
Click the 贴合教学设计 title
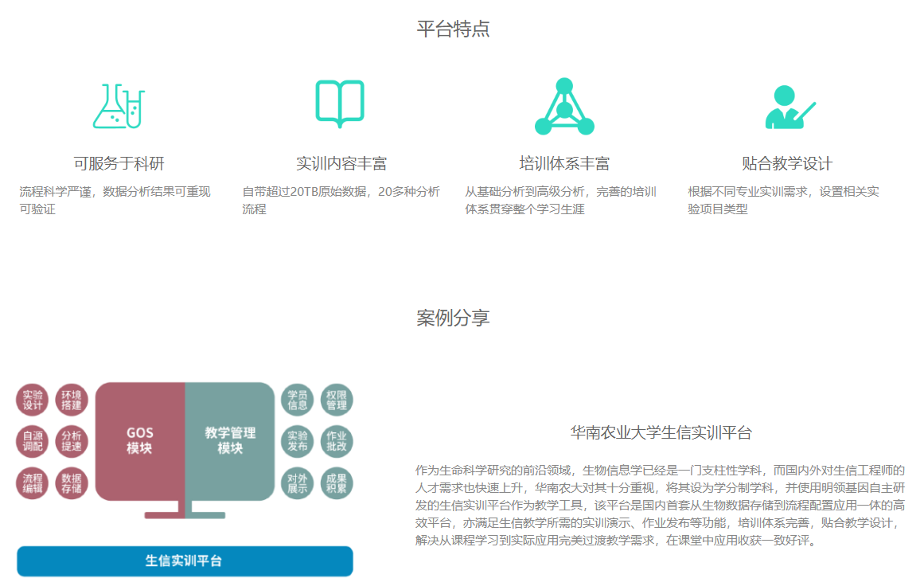click(787, 163)
